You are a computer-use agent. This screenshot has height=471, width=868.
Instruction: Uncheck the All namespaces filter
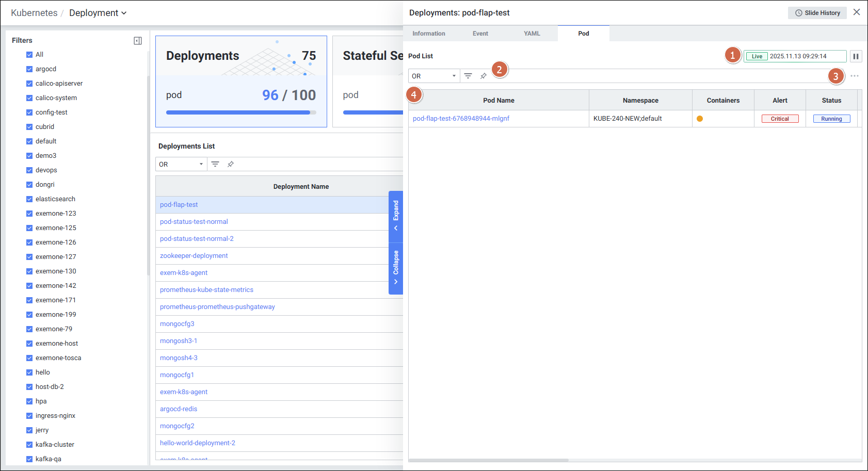29,55
